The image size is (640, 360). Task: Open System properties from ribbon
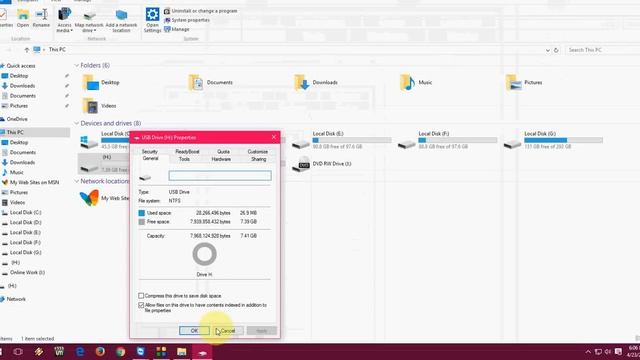(187, 20)
